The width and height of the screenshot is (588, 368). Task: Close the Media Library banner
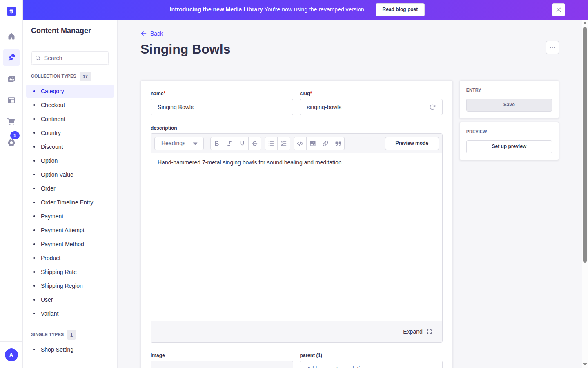pos(559,10)
